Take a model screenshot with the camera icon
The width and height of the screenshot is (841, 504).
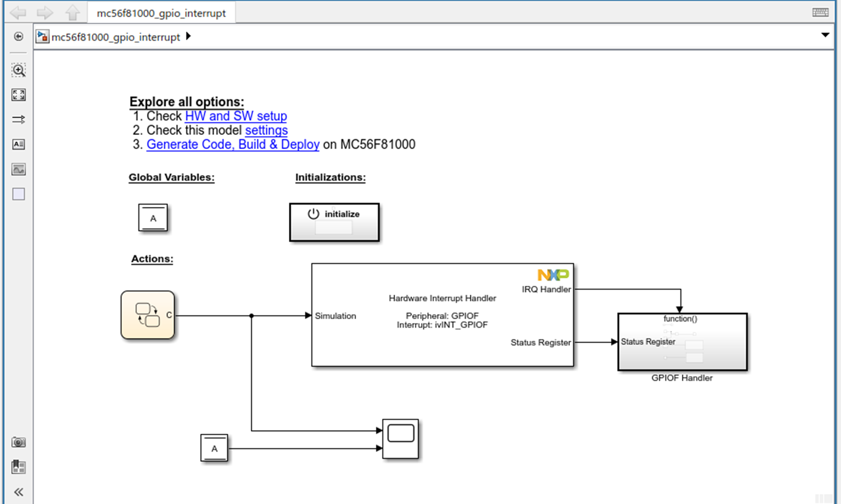pos(19,442)
